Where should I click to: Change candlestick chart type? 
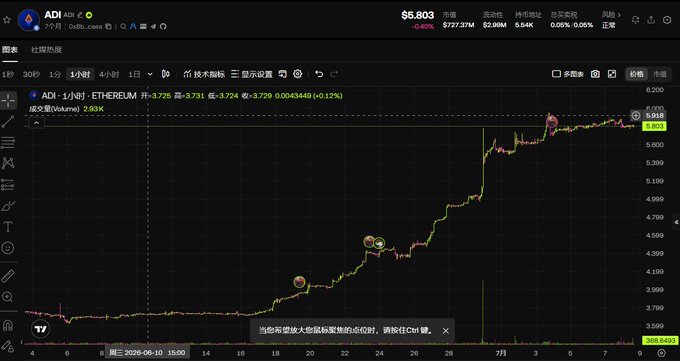click(166, 74)
